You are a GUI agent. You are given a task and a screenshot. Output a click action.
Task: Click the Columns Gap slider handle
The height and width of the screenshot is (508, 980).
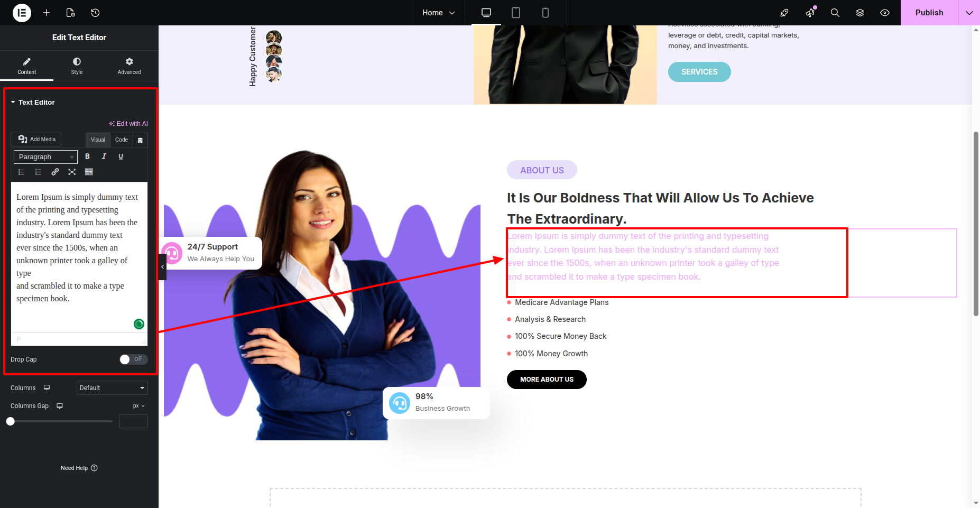tap(11, 421)
